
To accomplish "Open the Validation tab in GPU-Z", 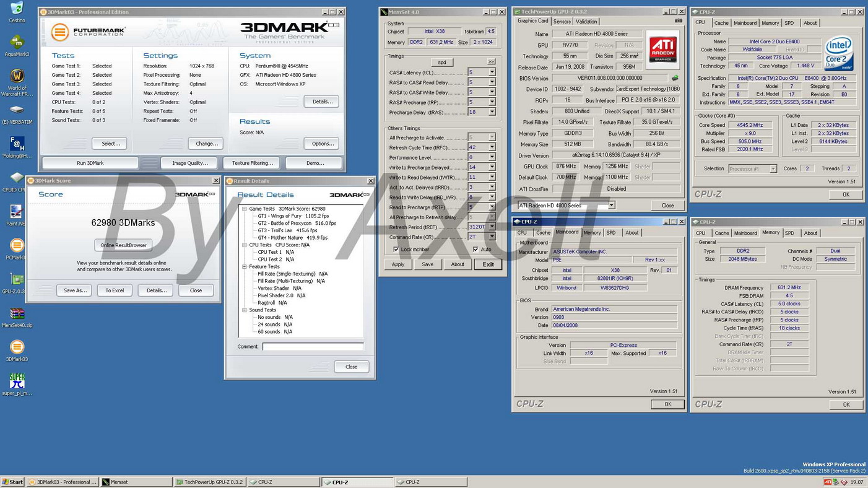I will (586, 22).
